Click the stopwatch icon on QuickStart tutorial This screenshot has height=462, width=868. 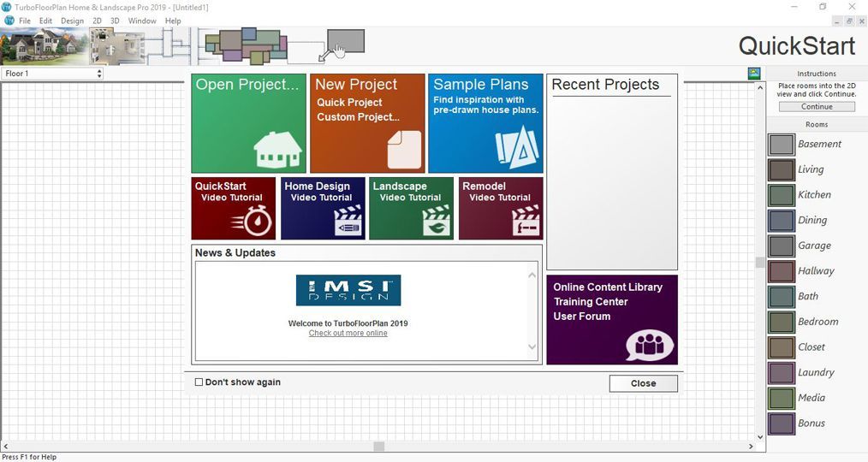pyautogui.click(x=253, y=221)
